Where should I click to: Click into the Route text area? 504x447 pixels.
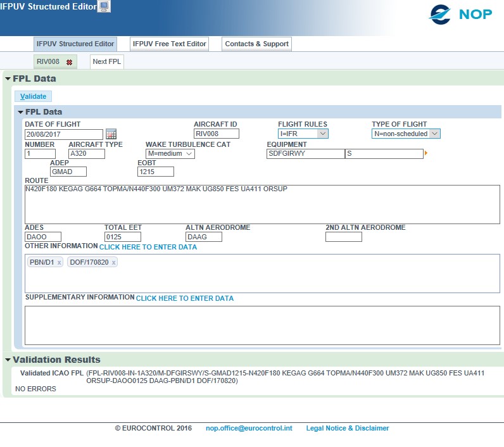pyautogui.click(x=262, y=205)
